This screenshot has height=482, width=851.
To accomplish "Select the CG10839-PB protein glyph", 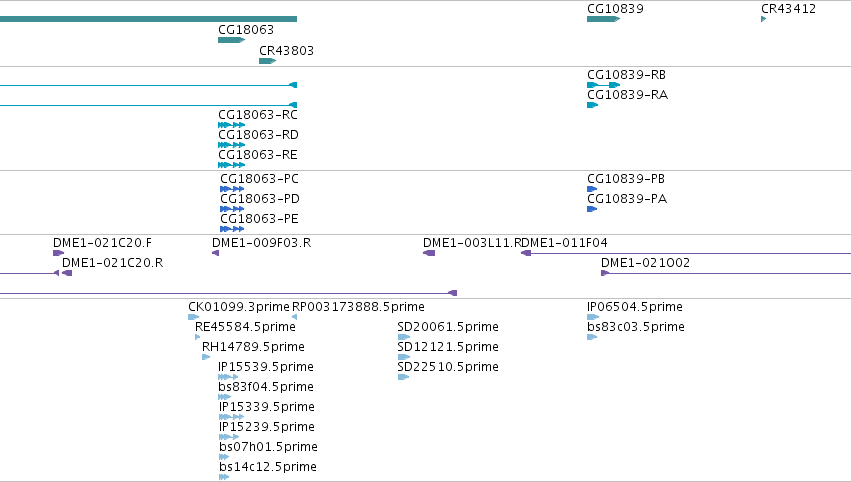I will tap(592, 189).
